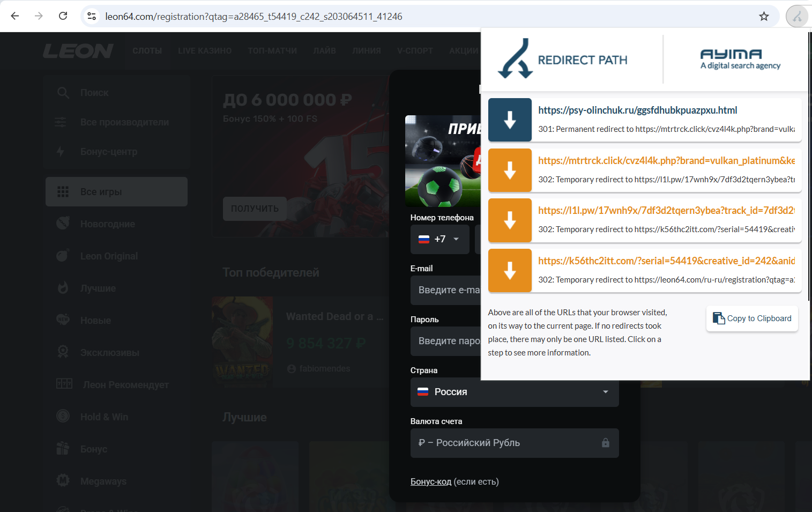Click the Redirect Path popup scrollbar
Image resolution: width=812 pixels, height=512 pixels.
pos(808,166)
